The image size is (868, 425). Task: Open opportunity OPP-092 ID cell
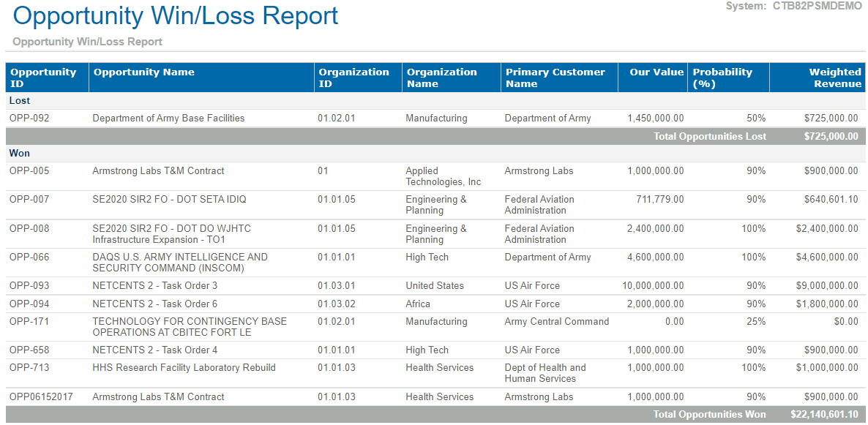click(x=29, y=119)
